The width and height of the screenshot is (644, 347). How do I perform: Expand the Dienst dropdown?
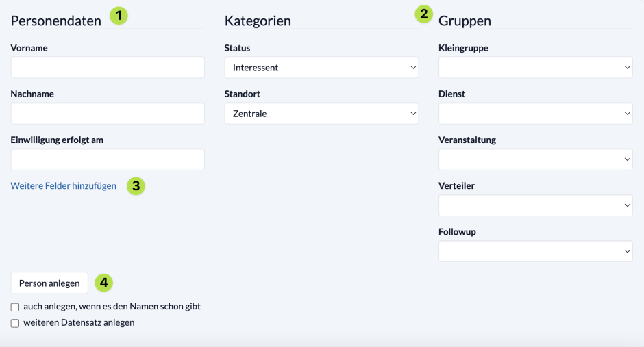tap(536, 114)
